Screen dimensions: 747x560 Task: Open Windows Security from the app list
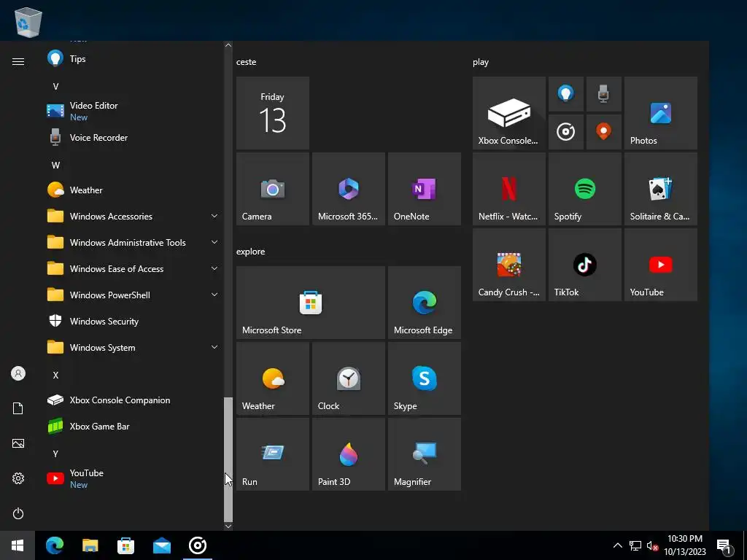(133, 322)
